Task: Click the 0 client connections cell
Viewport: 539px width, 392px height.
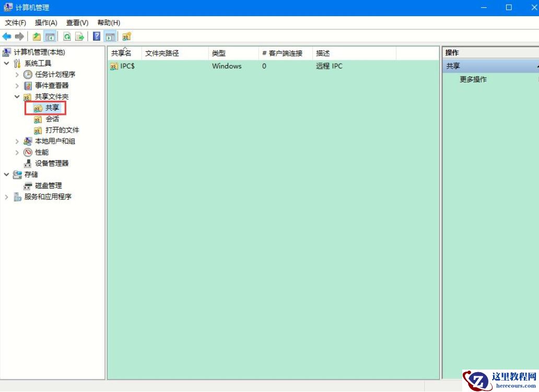Action: [264, 66]
